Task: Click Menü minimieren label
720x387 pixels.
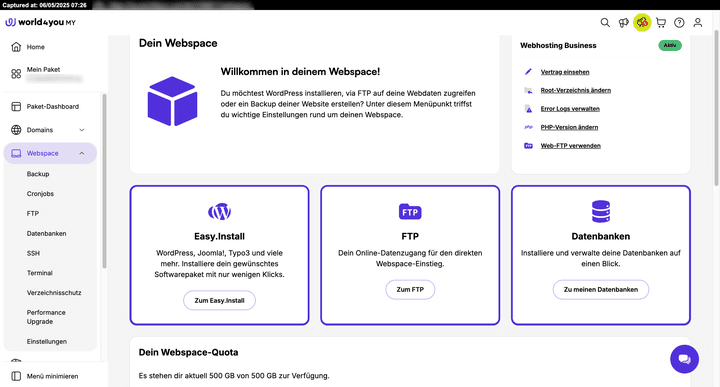Action: click(x=52, y=376)
